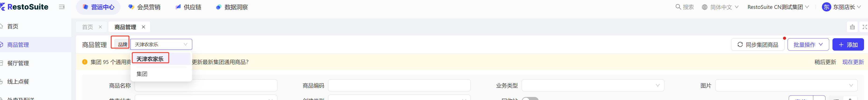Screen dimensions: 868x100
Task: Open the 业务类型 dropdown
Action: pos(593,86)
